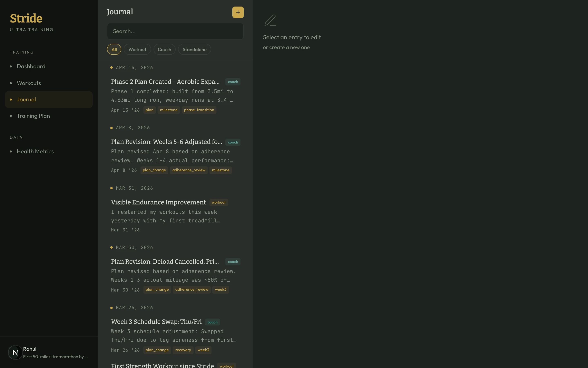The image size is (588, 368).
Task: Click the MAR 31, 2026 date header
Action: pos(134,188)
